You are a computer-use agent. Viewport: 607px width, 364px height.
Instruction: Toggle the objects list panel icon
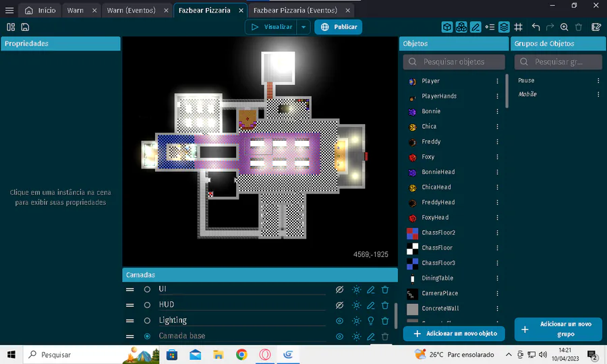coord(447,27)
